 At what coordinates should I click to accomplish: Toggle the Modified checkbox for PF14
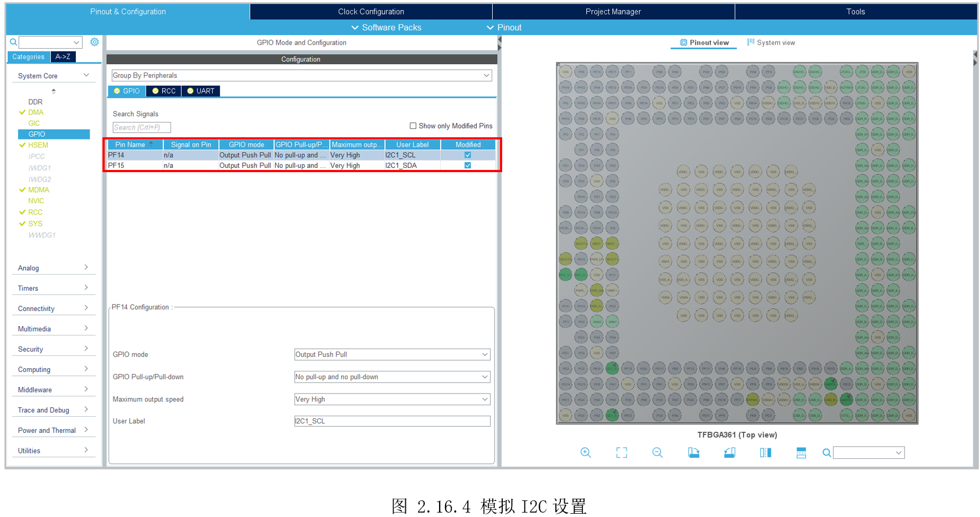[x=468, y=155]
